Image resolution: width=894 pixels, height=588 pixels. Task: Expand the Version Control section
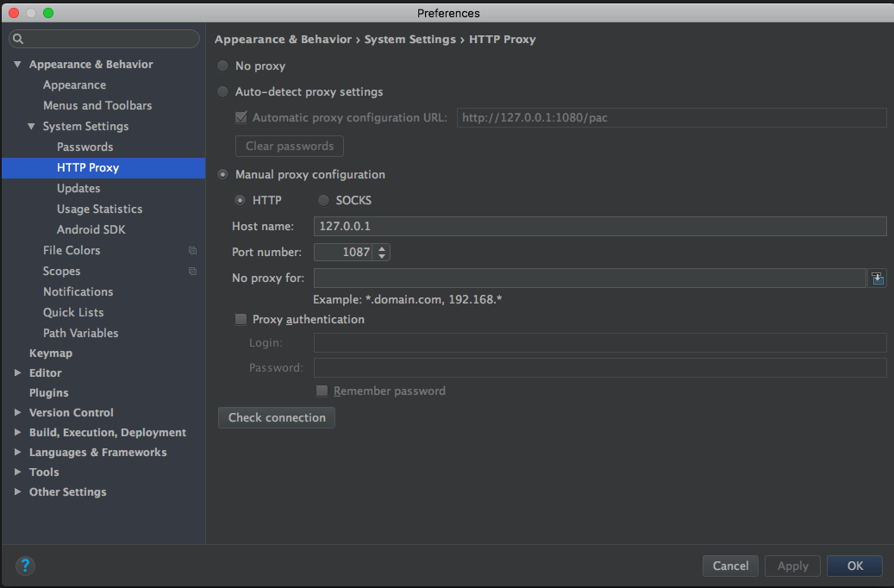(x=18, y=412)
